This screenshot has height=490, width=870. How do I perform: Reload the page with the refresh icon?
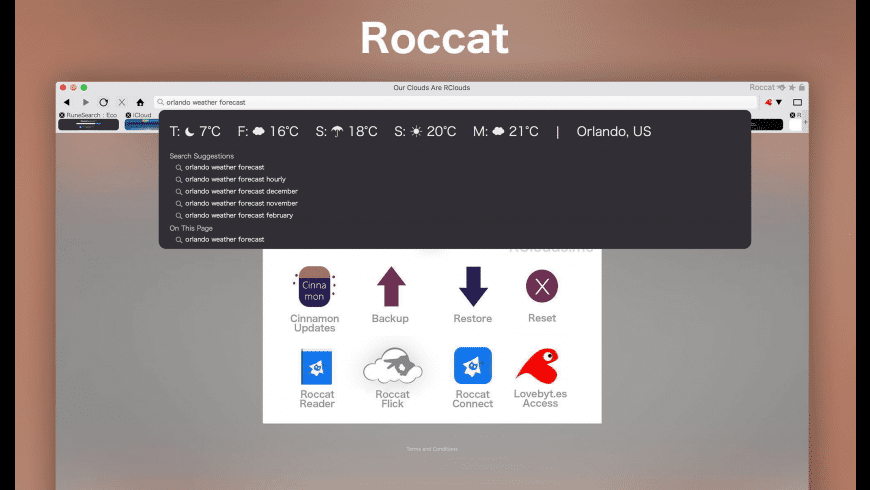click(104, 102)
